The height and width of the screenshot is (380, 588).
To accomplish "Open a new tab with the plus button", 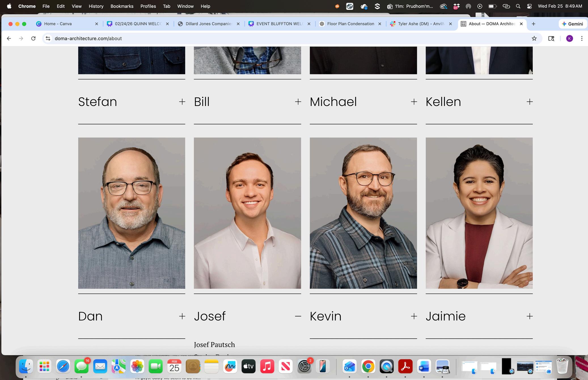I will point(533,24).
